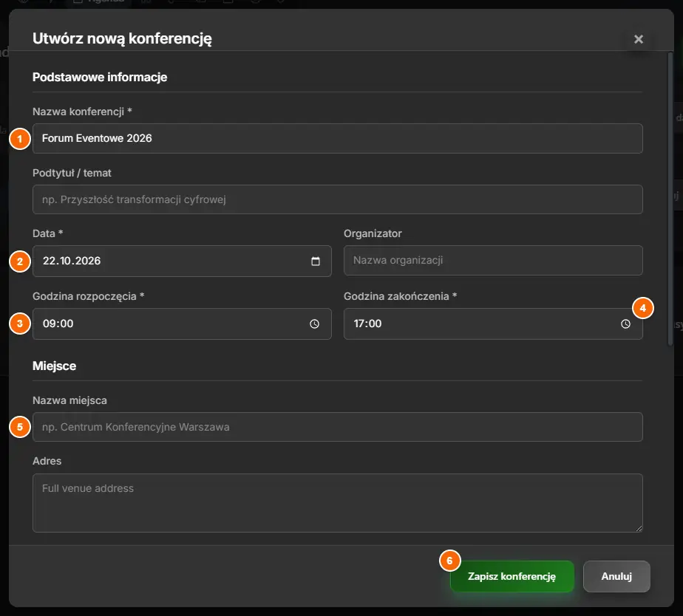Open the clock picker for Godzina rozpoczęcia
This screenshot has height=616, width=683.
[314, 324]
